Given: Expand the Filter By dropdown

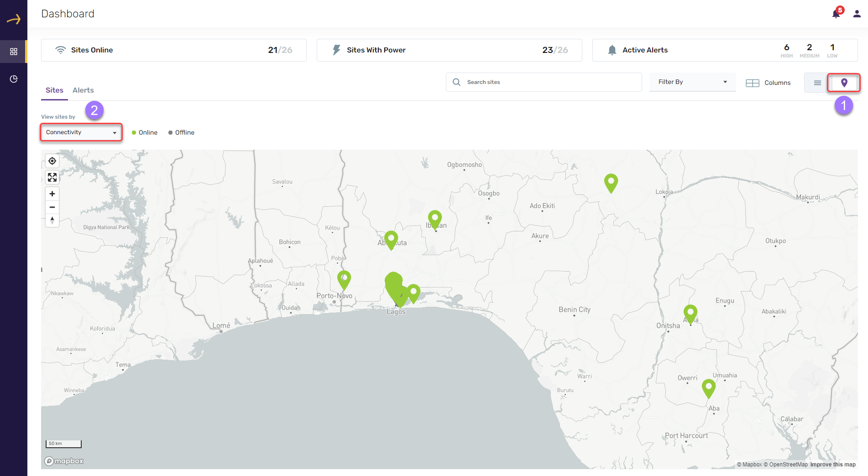Looking at the screenshot, I should click(x=692, y=82).
